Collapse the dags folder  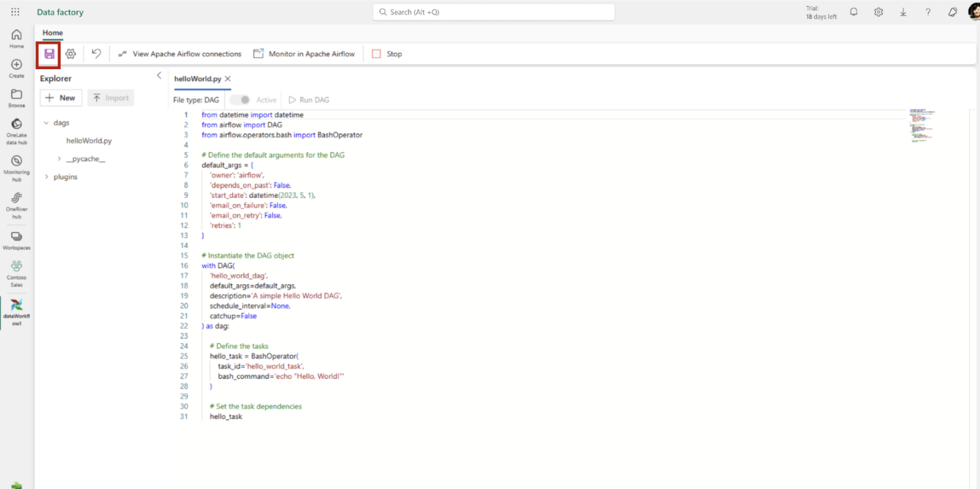pos(46,123)
